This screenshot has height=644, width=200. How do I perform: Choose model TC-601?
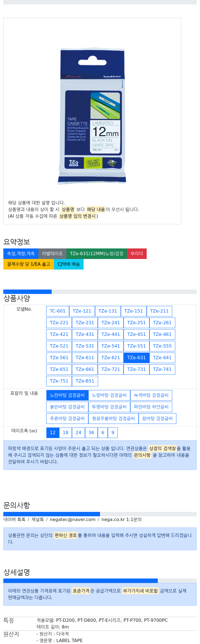pyautogui.click(x=57, y=311)
